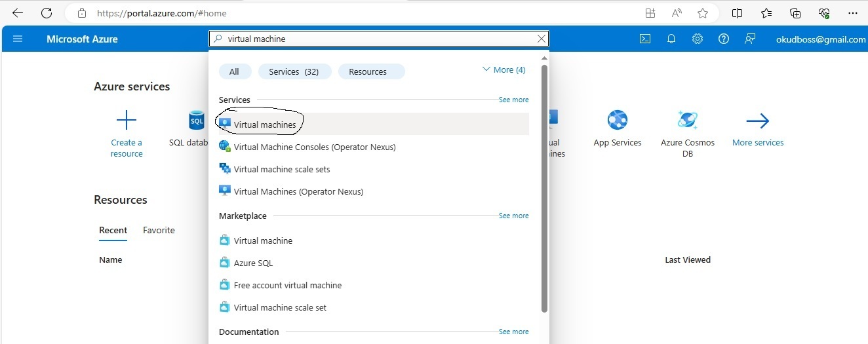Choose Virtual machine scale sets result
This screenshot has width=868, height=344.
tap(282, 169)
